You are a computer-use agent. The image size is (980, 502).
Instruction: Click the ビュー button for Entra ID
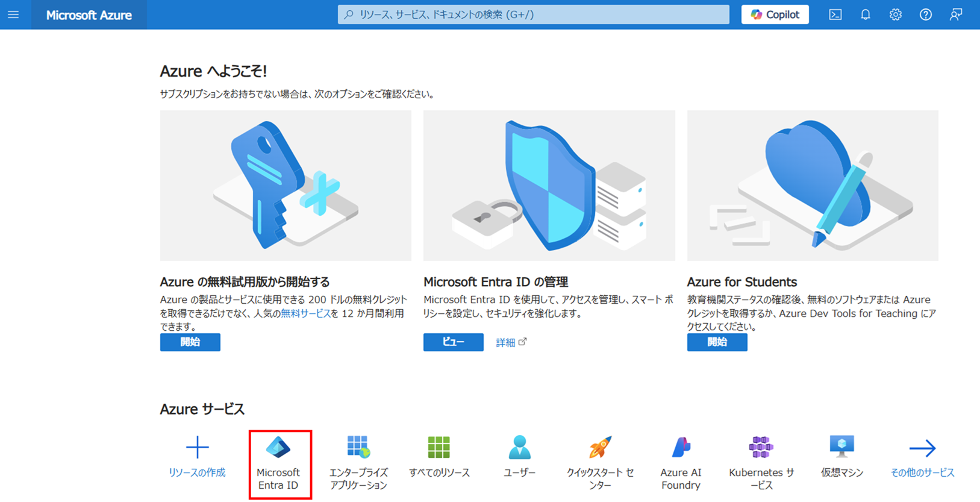(x=454, y=342)
